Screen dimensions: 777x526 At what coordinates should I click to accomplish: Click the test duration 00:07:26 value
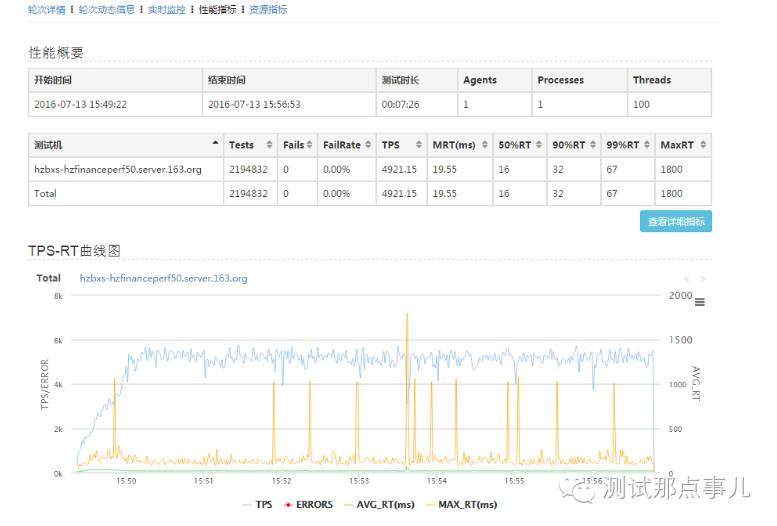(400, 104)
